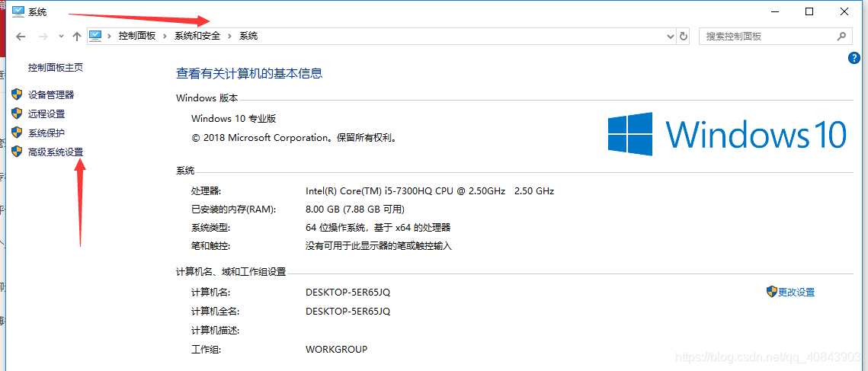Click the shield icon beside 高级系统设置

click(18, 151)
